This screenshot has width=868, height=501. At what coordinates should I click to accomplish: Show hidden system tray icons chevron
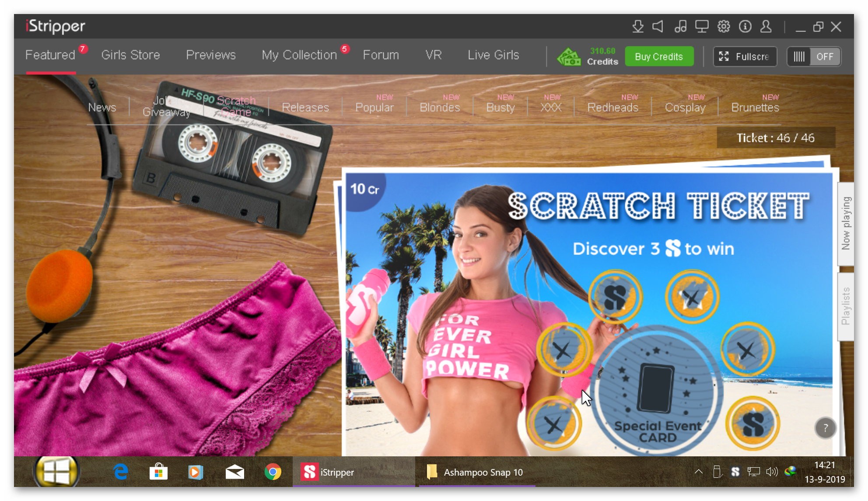pyautogui.click(x=699, y=472)
